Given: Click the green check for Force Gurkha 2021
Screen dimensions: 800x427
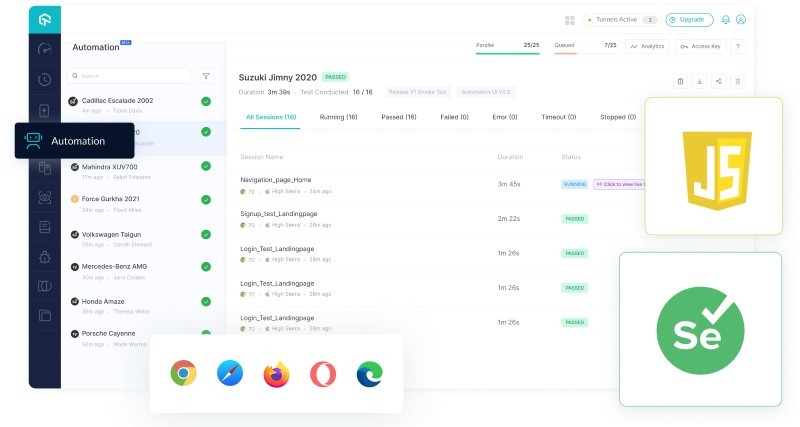Looking at the screenshot, I should [x=206, y=199].
